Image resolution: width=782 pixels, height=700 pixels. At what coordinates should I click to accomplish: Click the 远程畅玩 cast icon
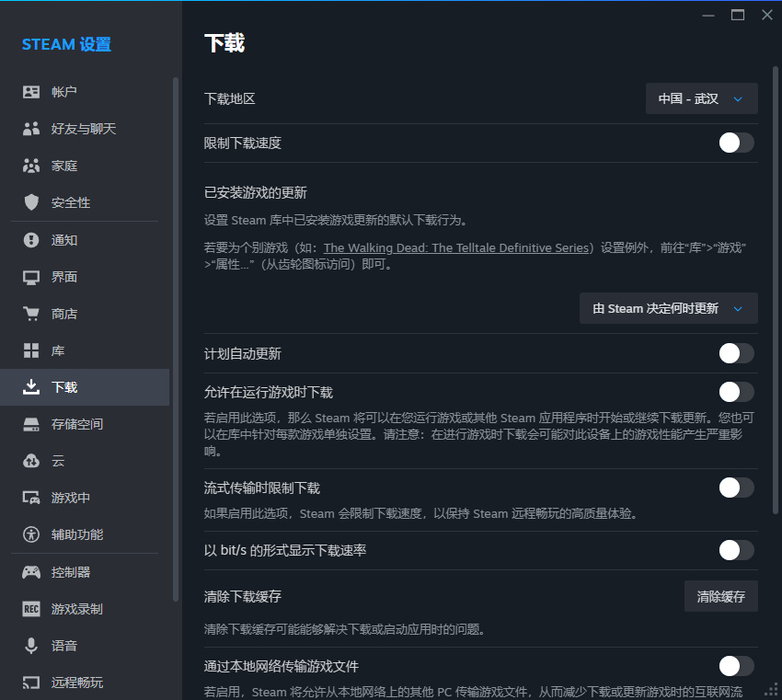click(31, 683)
